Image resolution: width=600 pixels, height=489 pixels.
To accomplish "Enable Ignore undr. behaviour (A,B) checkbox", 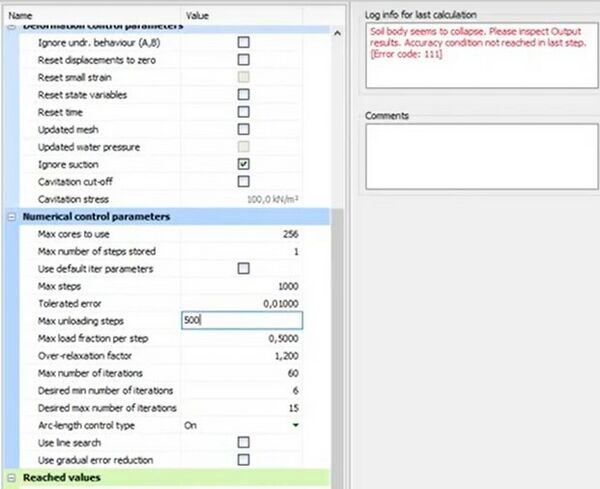I will (243, 43).
